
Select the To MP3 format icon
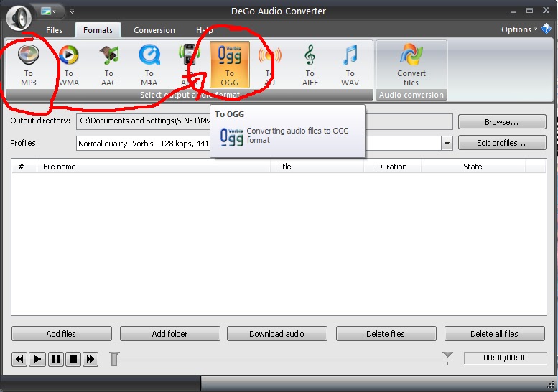click(29, 65)
